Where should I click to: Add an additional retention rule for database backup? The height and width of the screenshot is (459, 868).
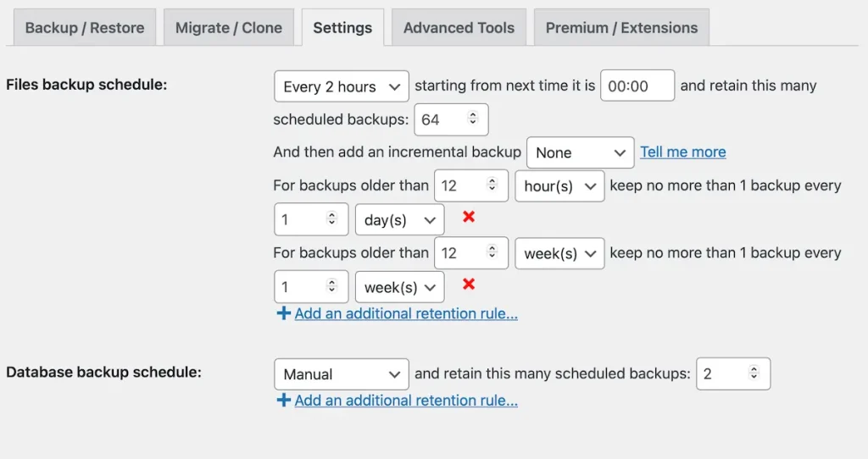(x=406, y=401)
